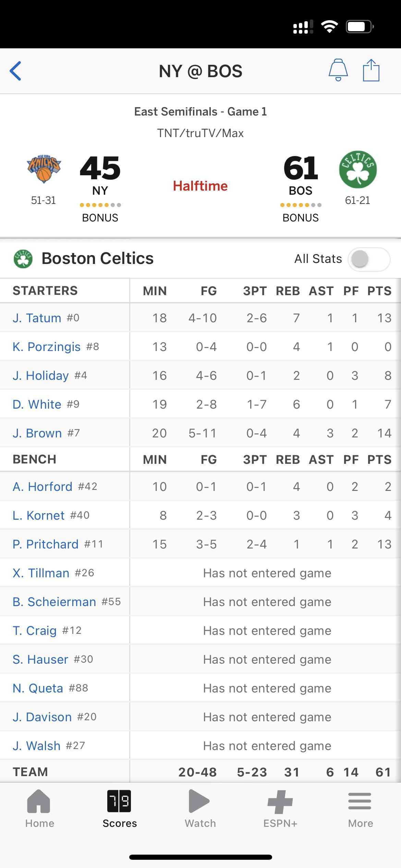Open game alerts bell icon
This screenshot has width=401, height=868.
pos(338,70)
